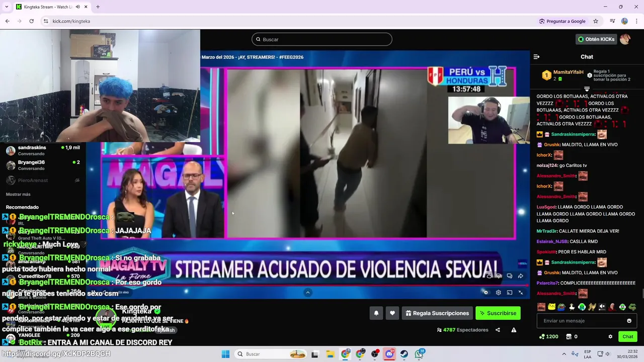Open Chrome's three-dot menu
The height and width of the screenshot is (362, 644).
click(636, 21)
